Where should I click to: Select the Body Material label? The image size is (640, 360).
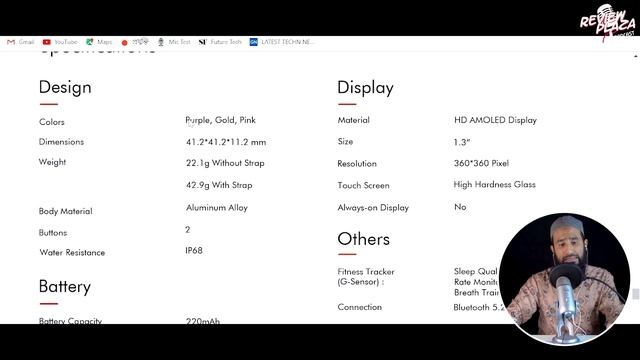point(65,211)
